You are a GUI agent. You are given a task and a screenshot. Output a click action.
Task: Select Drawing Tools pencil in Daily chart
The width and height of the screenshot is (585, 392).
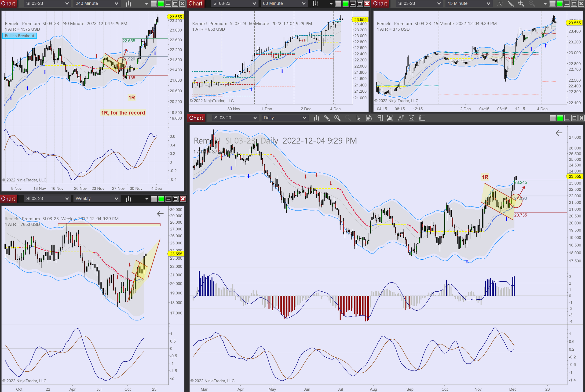[x=327, y=118]
